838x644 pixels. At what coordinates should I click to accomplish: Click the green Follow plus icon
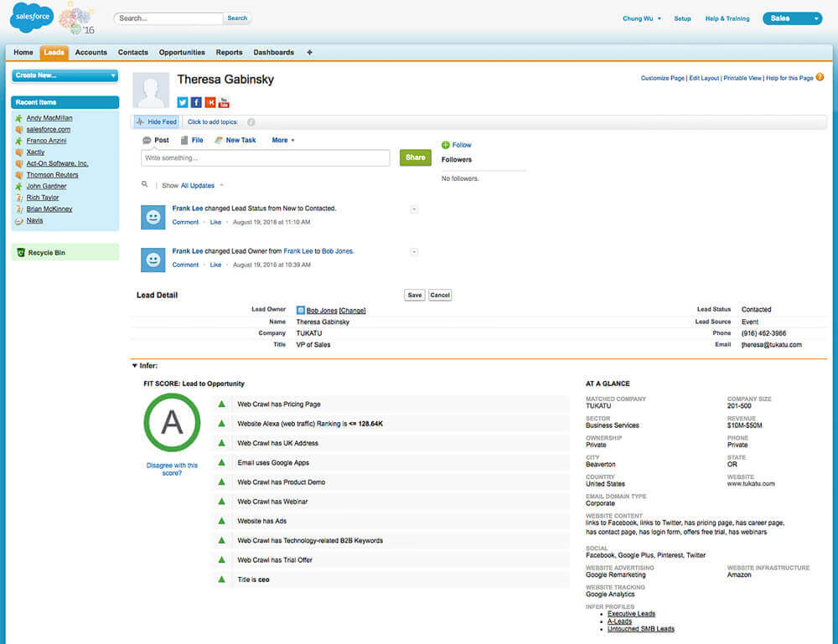click(x=445, y=145)
